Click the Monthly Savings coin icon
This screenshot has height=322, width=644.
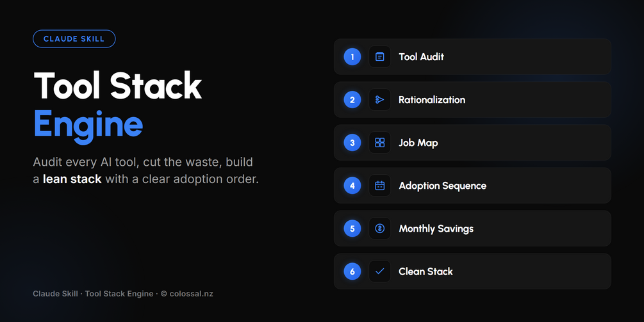point(379,229)
